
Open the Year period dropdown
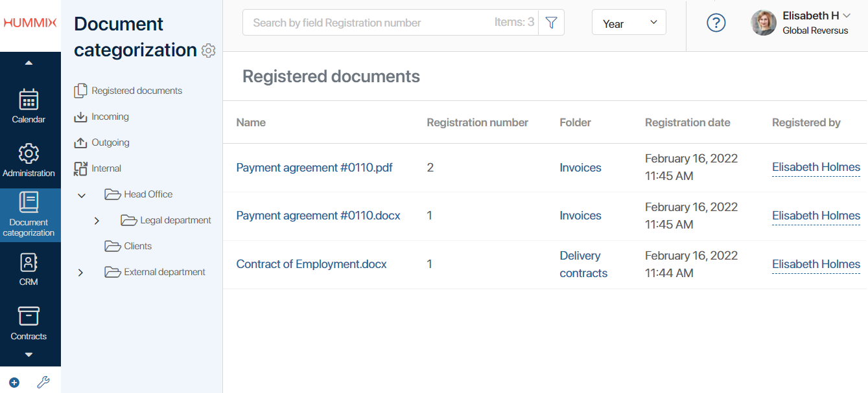(629, 23)
